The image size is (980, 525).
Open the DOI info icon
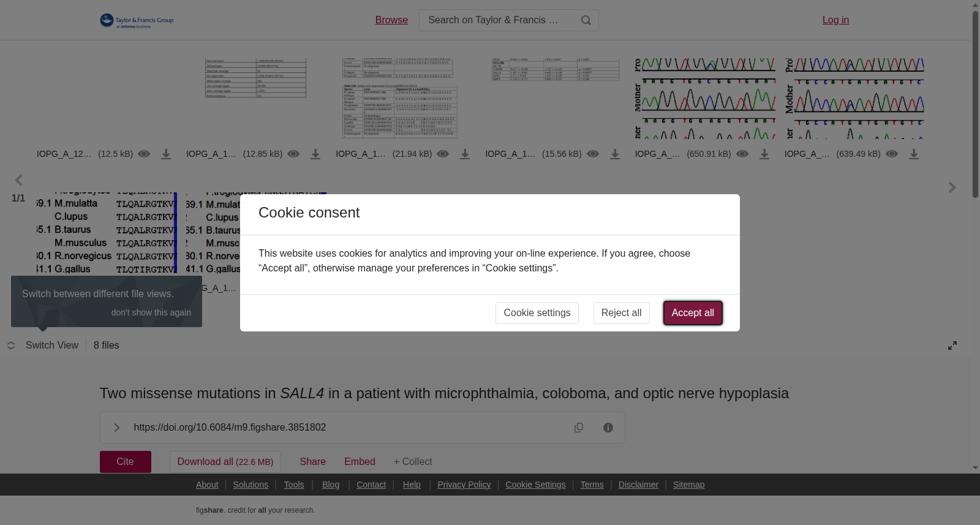[x=608, y=428]
